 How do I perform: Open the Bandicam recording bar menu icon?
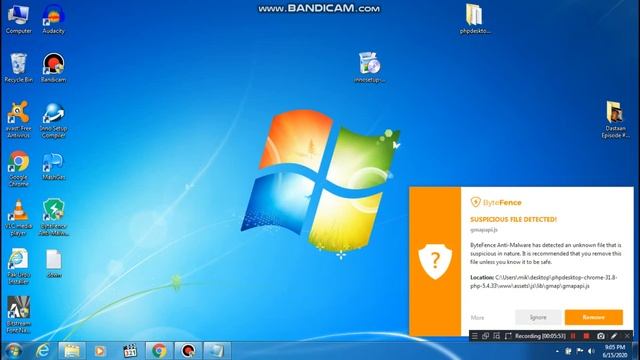pos(475,336)
